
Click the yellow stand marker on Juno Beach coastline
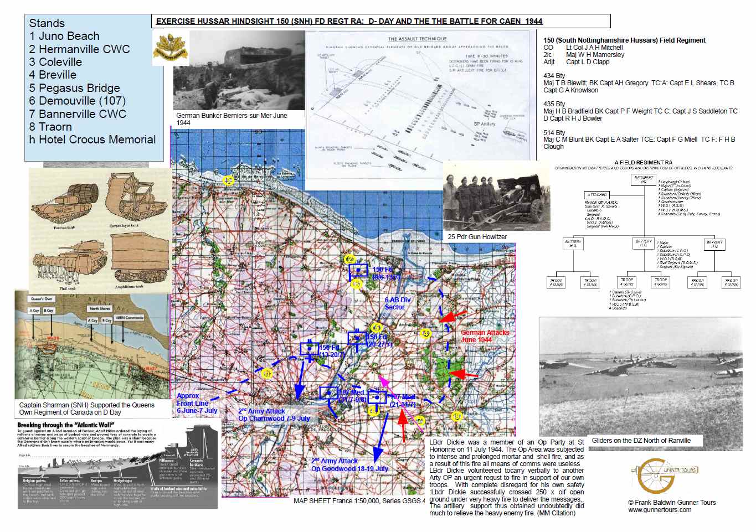click(x=228, y=180)
